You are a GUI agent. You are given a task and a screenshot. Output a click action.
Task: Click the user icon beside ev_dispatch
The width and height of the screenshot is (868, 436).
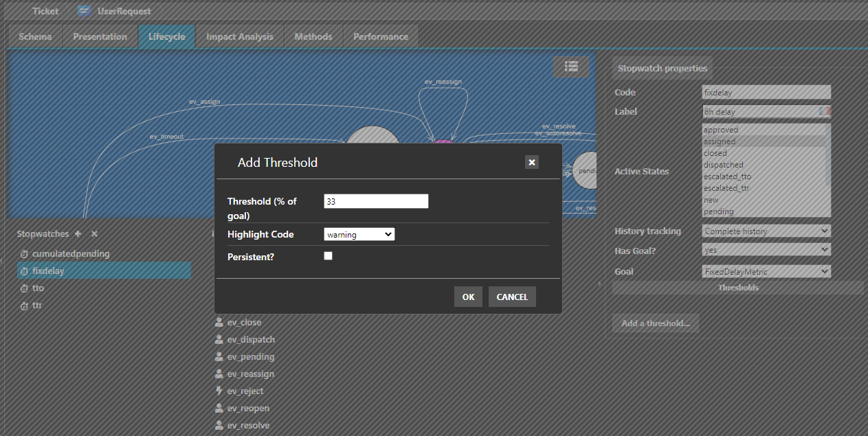click(219, 340)
